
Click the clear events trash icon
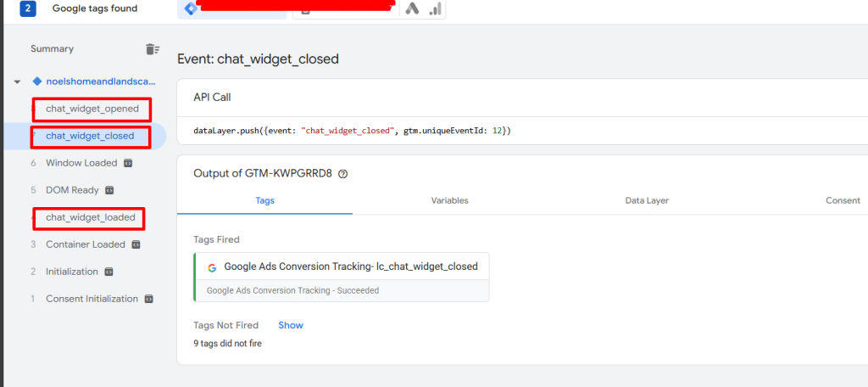click(x=152, y=49)
